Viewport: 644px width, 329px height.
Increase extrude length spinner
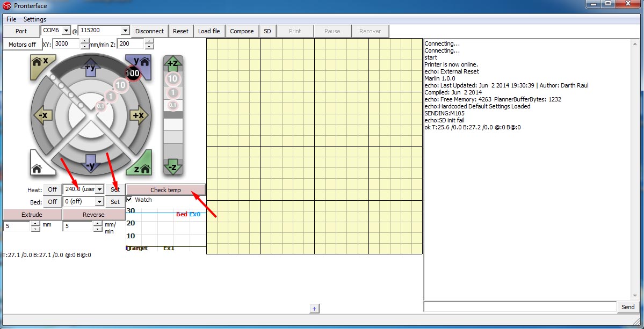click(x=35, y=224)
